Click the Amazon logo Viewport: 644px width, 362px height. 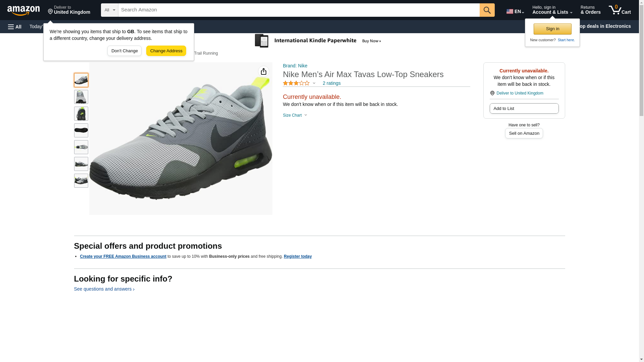coord(23,10)
